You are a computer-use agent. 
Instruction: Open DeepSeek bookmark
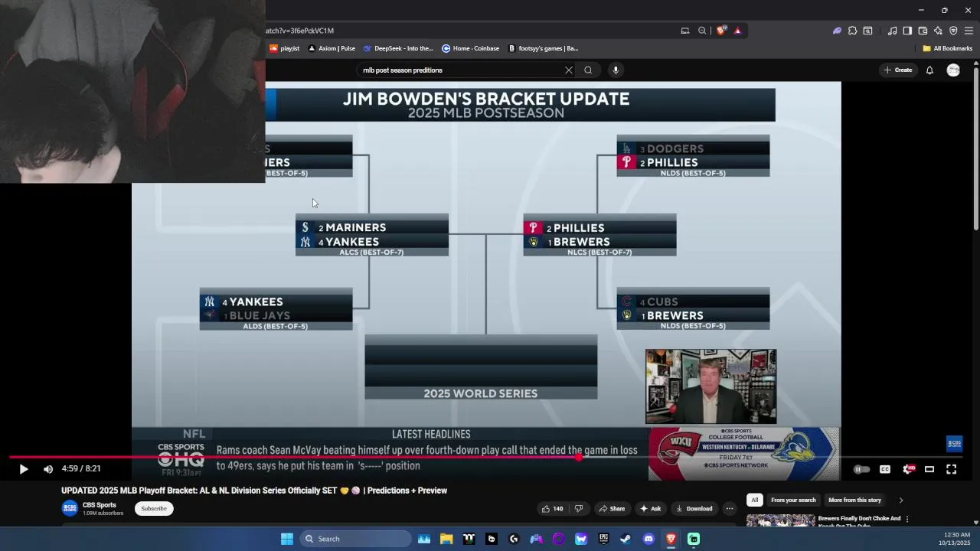tap(398, 48)
